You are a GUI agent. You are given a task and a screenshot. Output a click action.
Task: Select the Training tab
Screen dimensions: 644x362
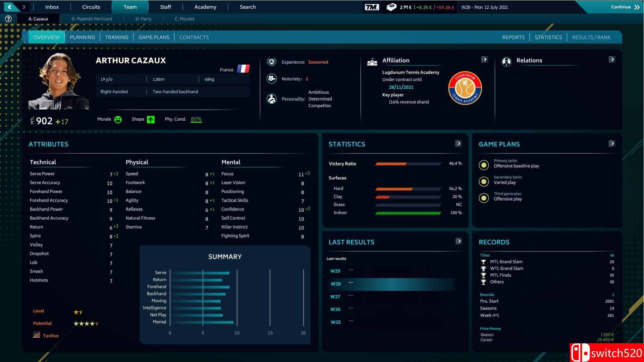tap(117, 37)
